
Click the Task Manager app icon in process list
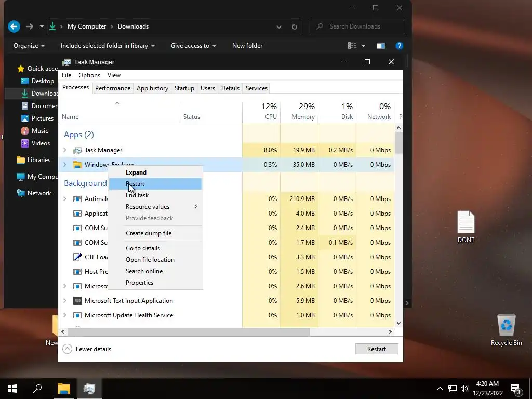point(77,150)
